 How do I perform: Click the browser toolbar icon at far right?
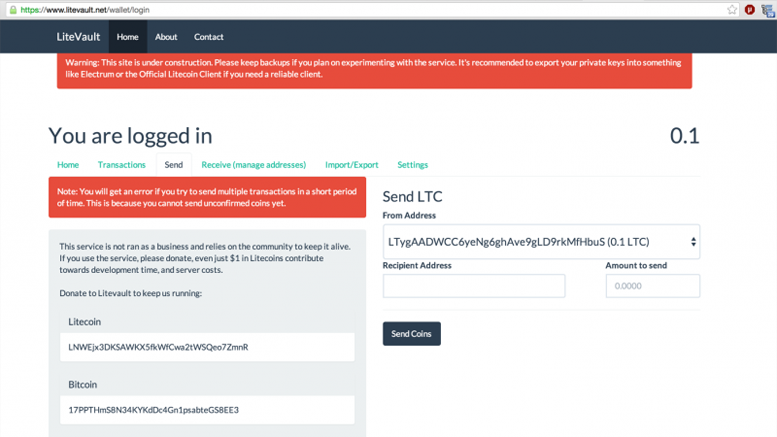tap(768, 10)
